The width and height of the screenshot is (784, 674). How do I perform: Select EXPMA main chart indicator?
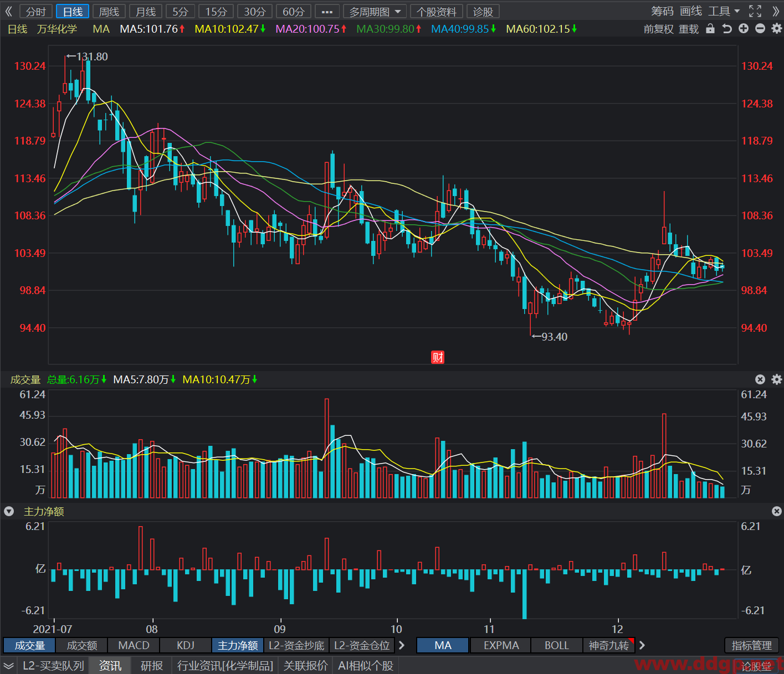point(501,645)
